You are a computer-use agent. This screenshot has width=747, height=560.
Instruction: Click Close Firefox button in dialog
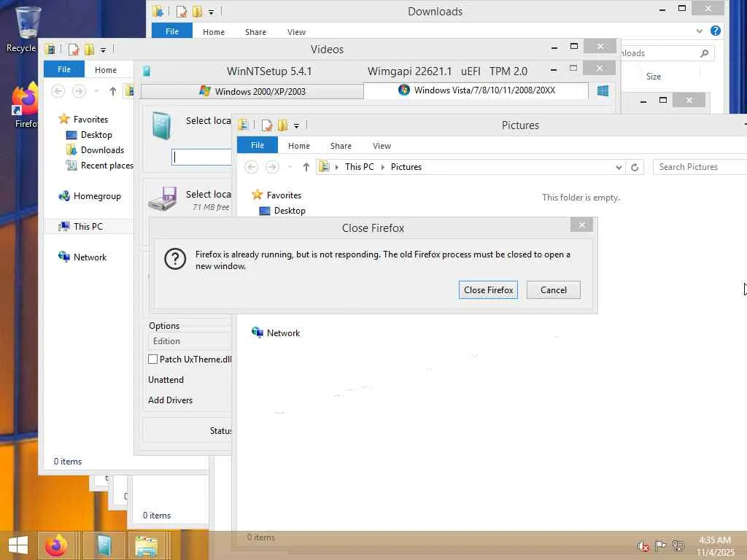[x=488, y=290]
